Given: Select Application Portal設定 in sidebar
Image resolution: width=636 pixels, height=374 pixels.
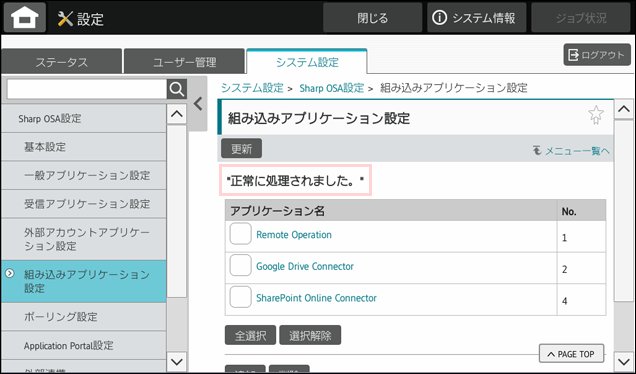Looking at the screenshot, I should click(x=84, y=345).
